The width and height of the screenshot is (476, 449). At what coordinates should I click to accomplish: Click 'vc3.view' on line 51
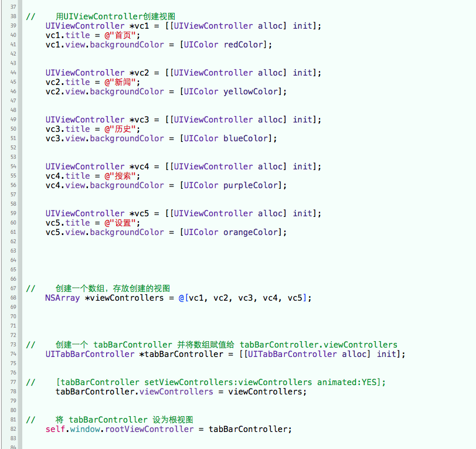65,138
